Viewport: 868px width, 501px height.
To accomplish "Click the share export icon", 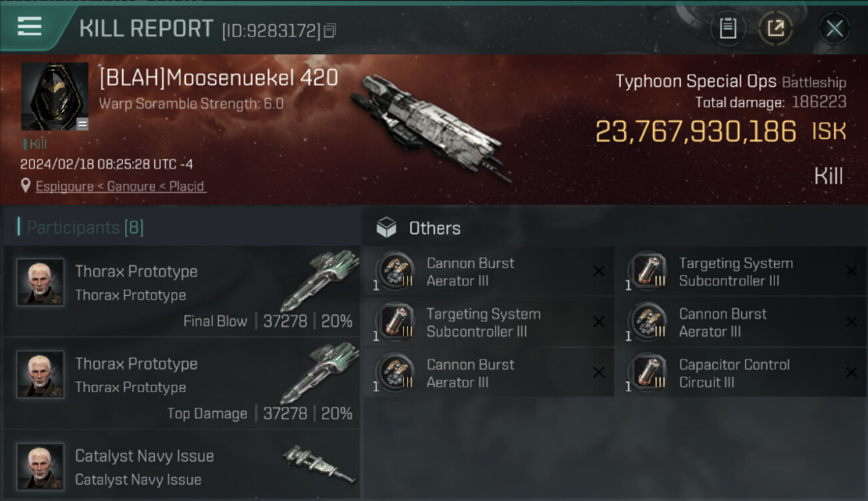I will click(x=775, y=28).
